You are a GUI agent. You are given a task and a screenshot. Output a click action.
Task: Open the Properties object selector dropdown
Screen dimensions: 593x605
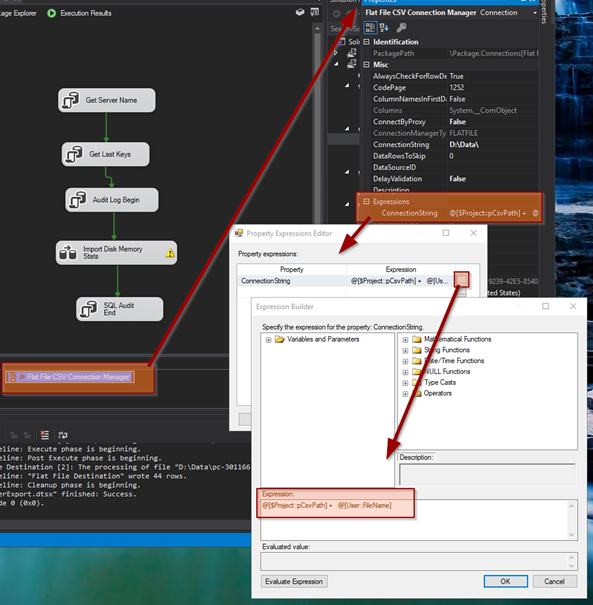pos(535,13)
